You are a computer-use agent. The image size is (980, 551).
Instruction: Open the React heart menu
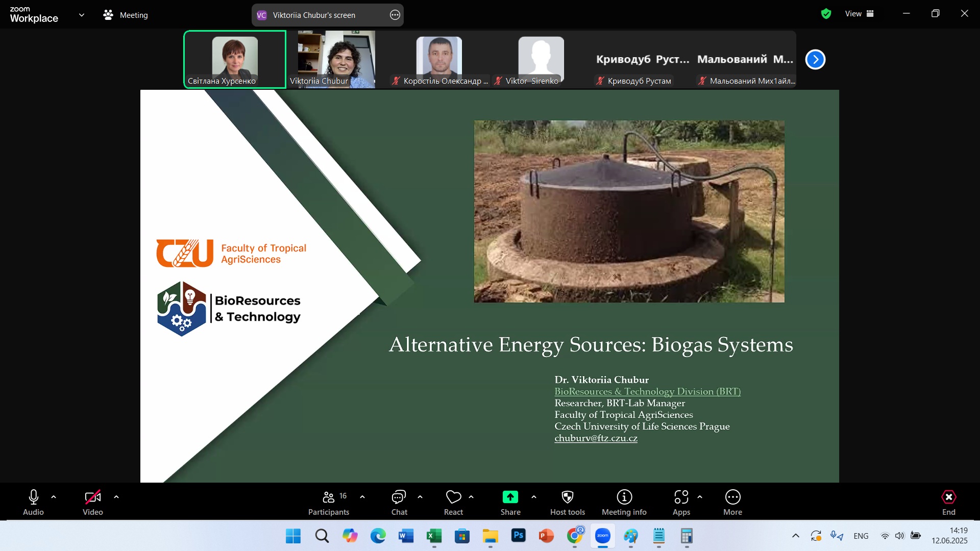[x=453, y=503]
